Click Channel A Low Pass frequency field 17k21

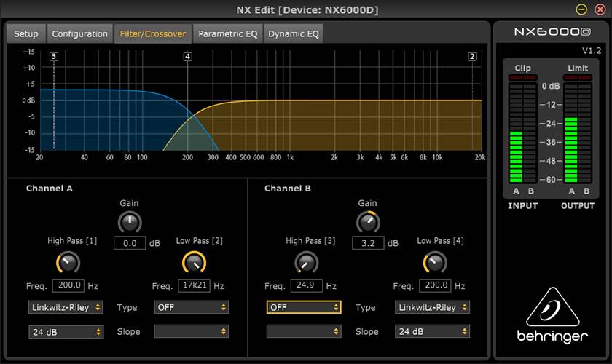pos(193,285)
